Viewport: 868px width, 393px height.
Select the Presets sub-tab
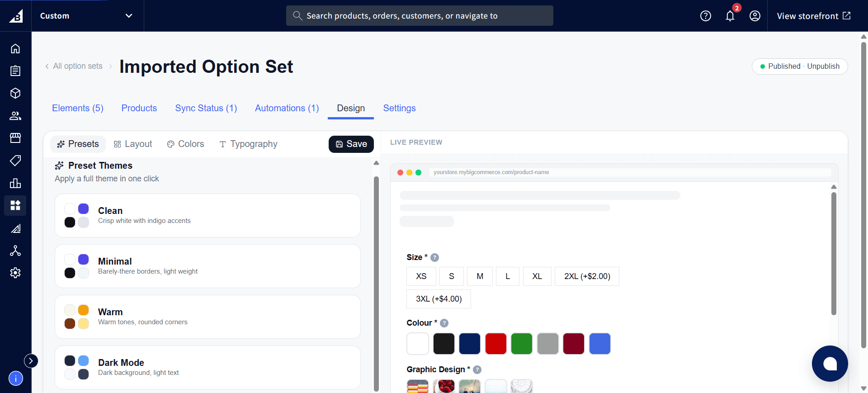(x=78, y=144)
